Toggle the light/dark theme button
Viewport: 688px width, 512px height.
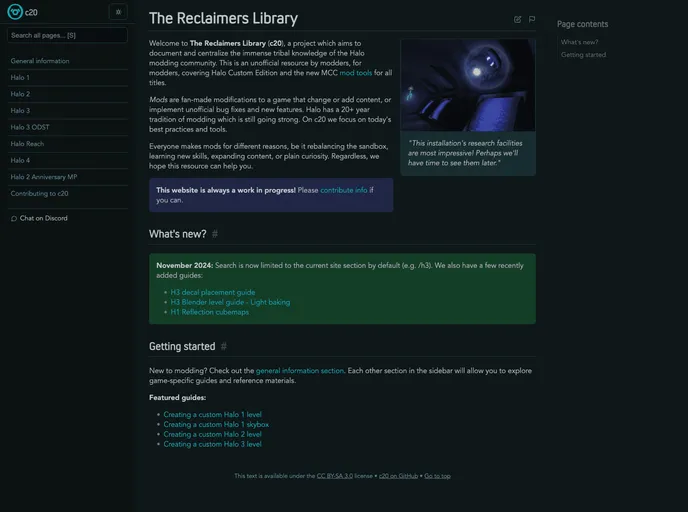pos(118,12)
